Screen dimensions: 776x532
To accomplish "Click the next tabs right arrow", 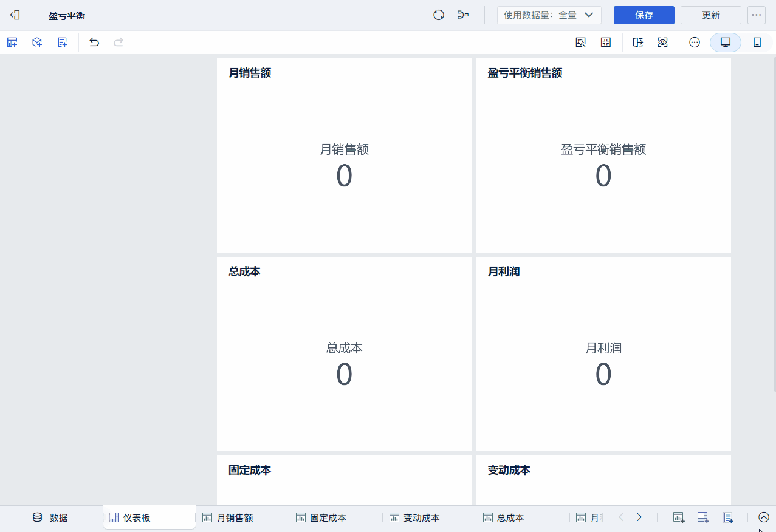I will (x=639, y=517).
